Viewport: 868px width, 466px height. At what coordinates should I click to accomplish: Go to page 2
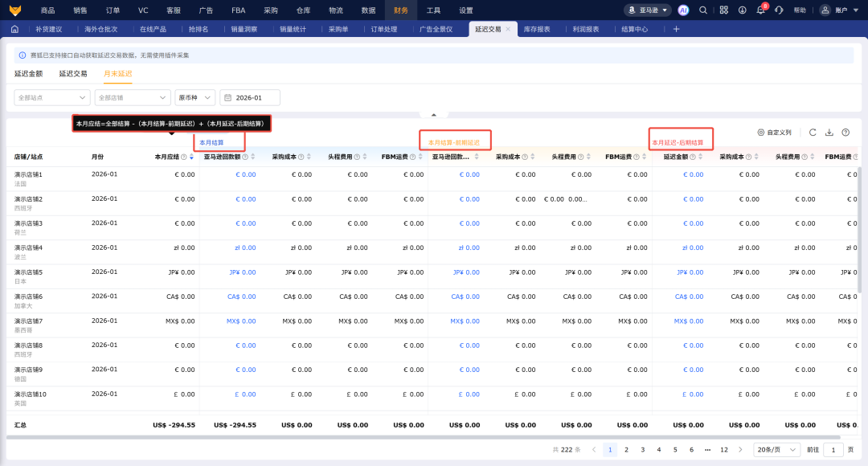pyautogui.click(x=626, y=449)
